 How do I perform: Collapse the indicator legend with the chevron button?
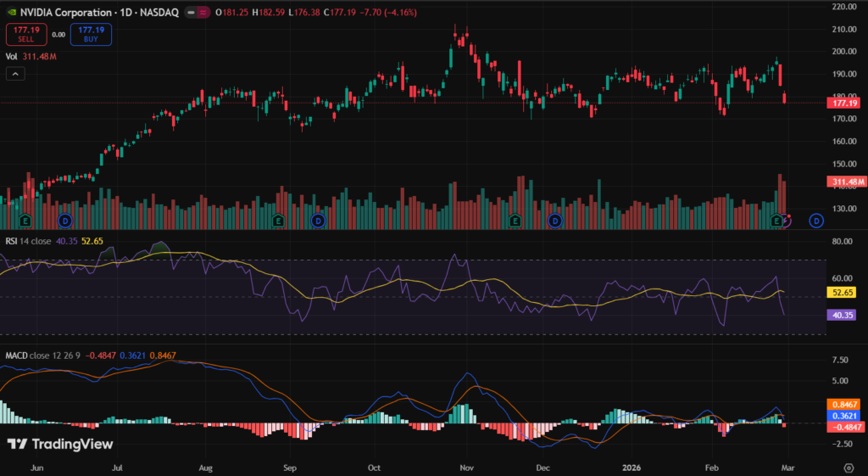15,75
